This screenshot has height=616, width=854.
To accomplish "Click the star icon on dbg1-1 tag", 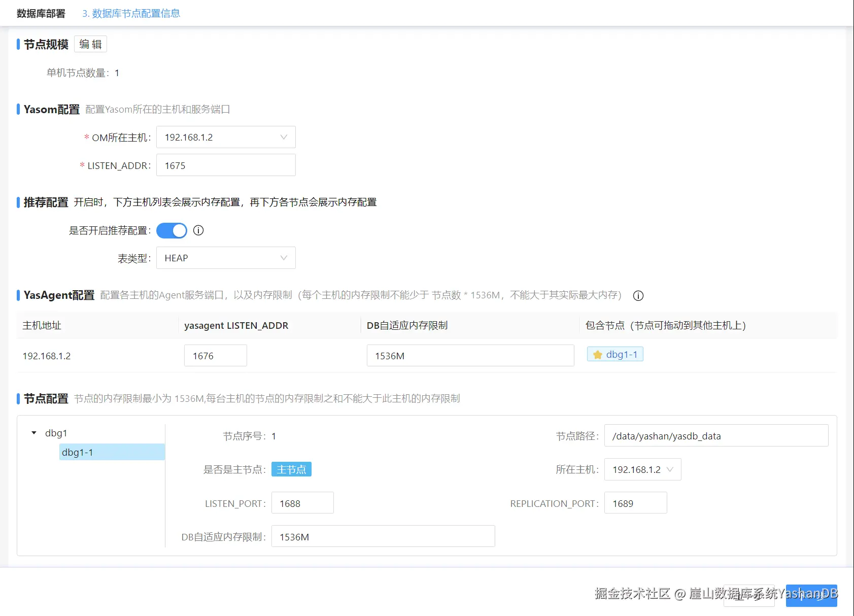I will click(598, 355).
